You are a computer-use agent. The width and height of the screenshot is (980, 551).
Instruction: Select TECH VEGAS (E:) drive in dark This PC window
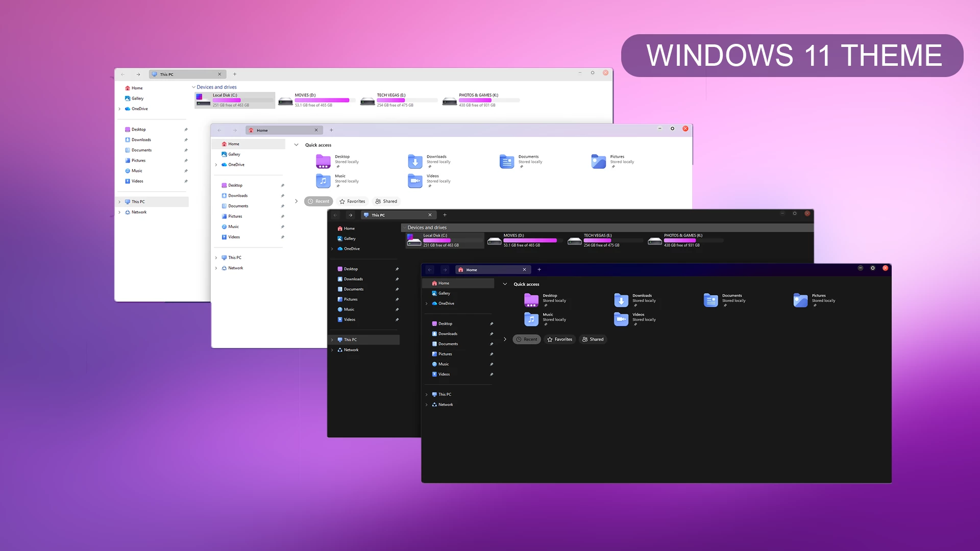(605, 240)
